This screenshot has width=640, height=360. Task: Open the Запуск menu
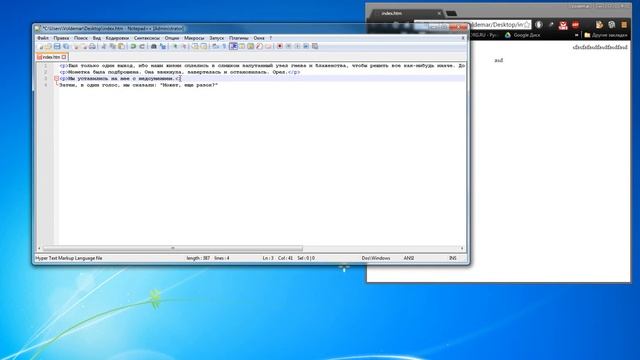217,38
